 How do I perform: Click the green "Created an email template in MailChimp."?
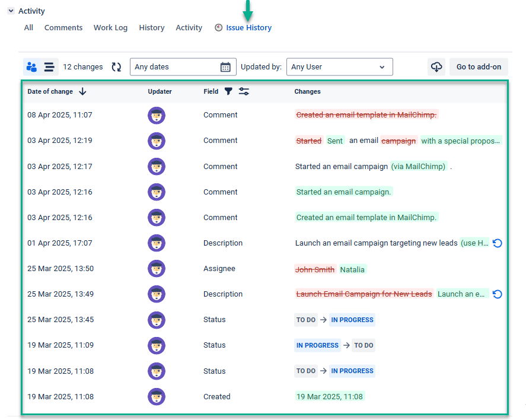click(366, 217)
